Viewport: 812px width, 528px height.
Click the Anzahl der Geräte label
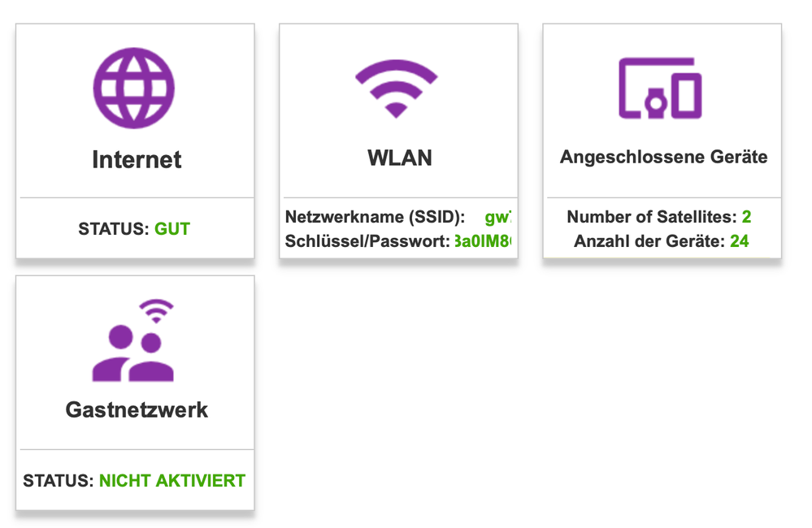tap(649, 241)
